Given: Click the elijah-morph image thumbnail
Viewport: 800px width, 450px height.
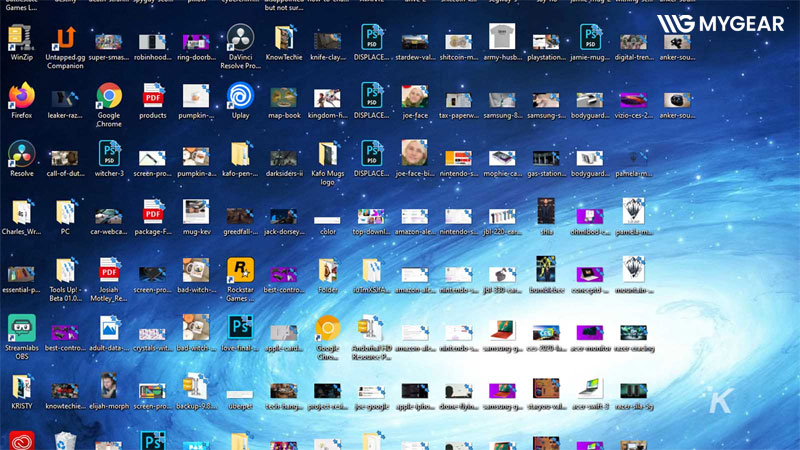Looking at the screenshot, I should 109,387.
